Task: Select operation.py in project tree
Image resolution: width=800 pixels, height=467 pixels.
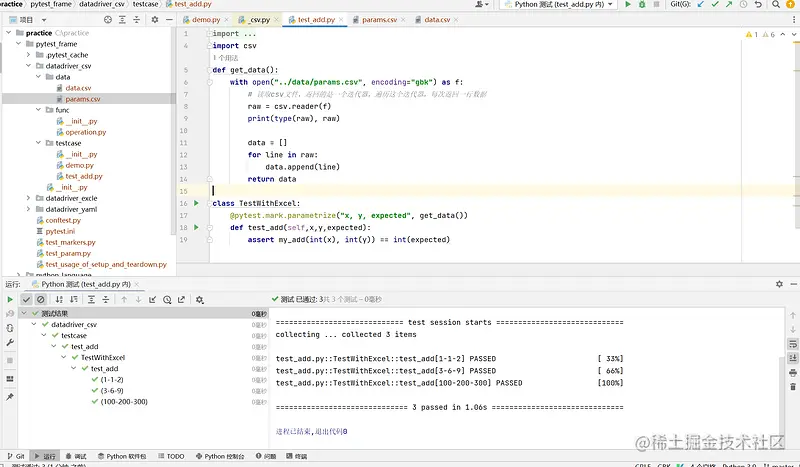Action: click(85, 132)
